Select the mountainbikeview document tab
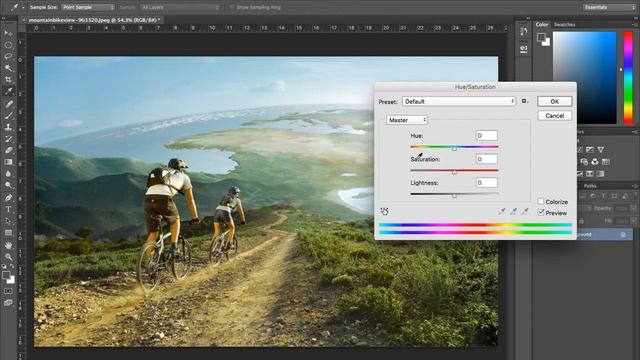 (93, 20)
